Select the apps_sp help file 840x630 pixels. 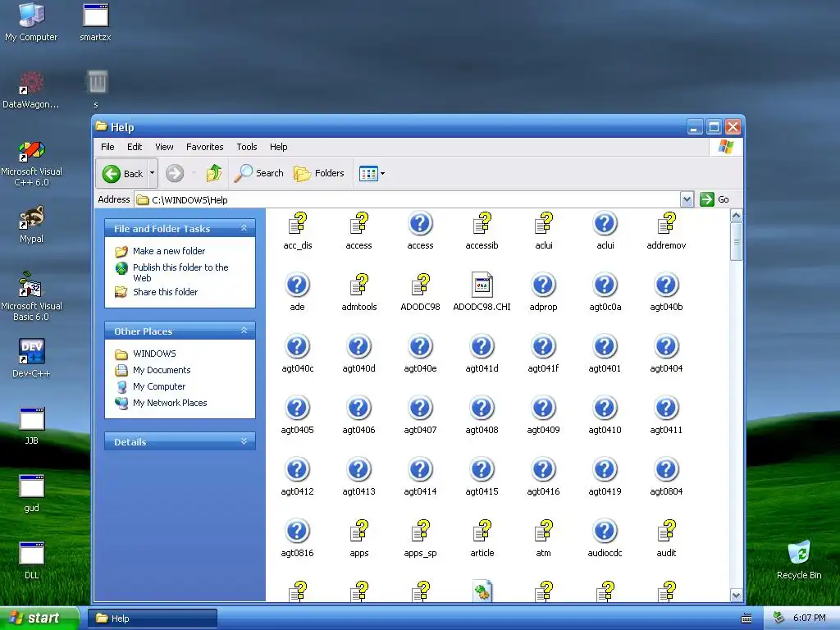(421, 539)
